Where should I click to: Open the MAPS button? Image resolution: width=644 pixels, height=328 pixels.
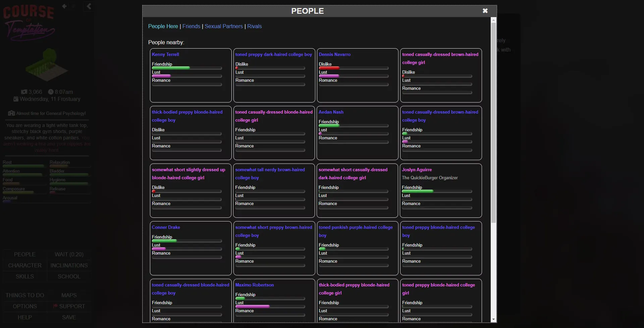click(x=69, y=295)
